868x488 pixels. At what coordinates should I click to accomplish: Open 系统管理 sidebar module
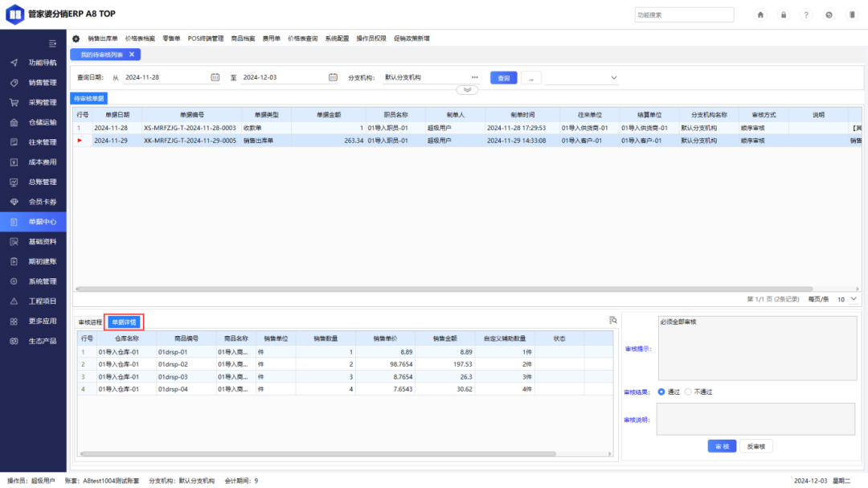point(33,281)
